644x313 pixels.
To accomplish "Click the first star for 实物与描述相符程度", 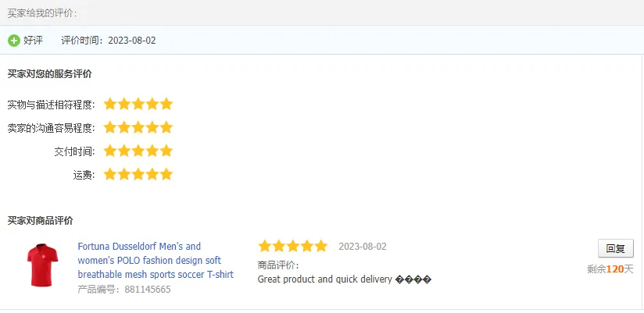I will click(110, 104).
